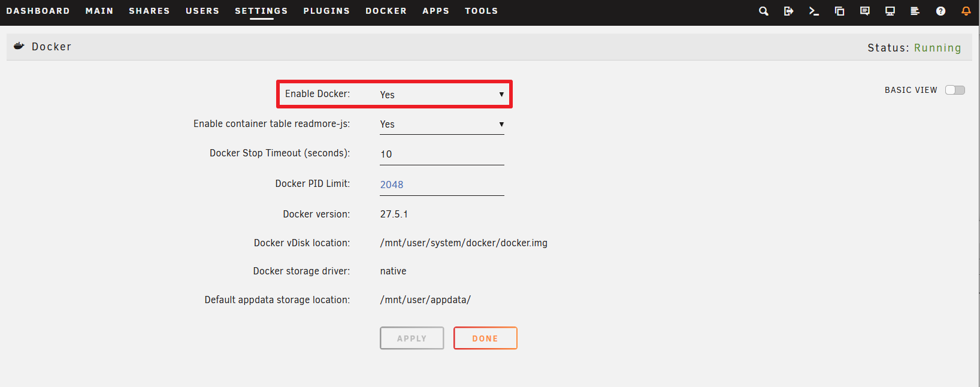Go to the Dashboard menu
The height and width of the screenshot is (387, 980).
tap(38, 11)
